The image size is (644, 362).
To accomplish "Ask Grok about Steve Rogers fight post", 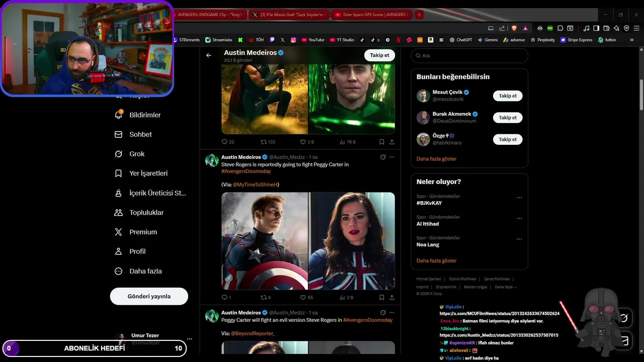I will (x=383, y=157).
